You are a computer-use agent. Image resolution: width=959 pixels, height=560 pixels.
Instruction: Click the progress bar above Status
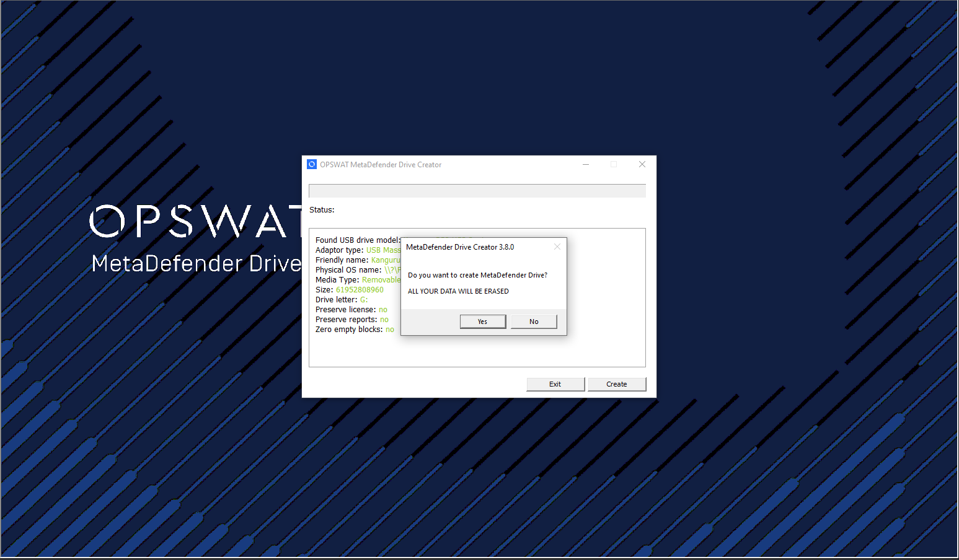click(x=477, y=191)
